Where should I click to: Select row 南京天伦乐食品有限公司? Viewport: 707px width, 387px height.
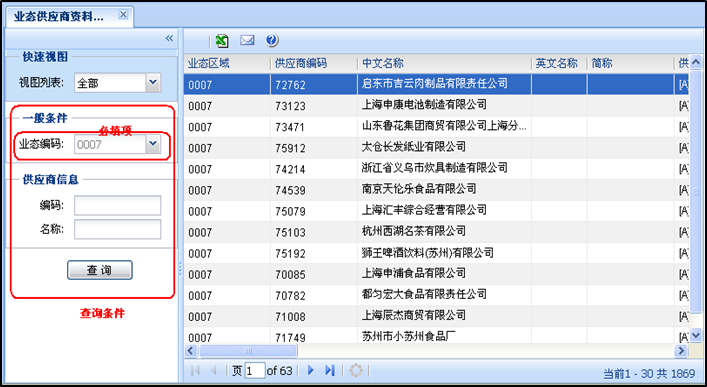436,189
